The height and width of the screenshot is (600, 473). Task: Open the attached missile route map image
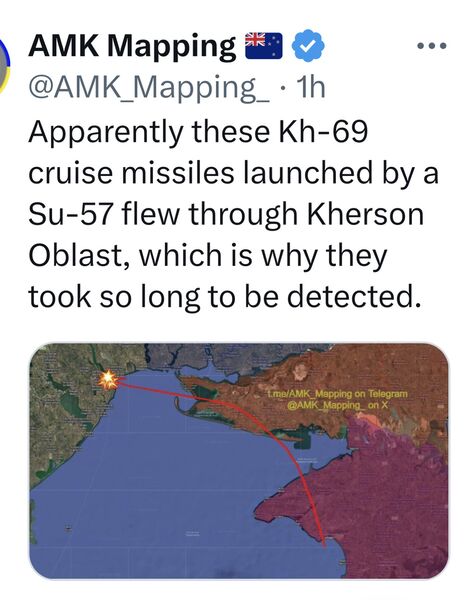pyautogui.click(x=238, y=461)
